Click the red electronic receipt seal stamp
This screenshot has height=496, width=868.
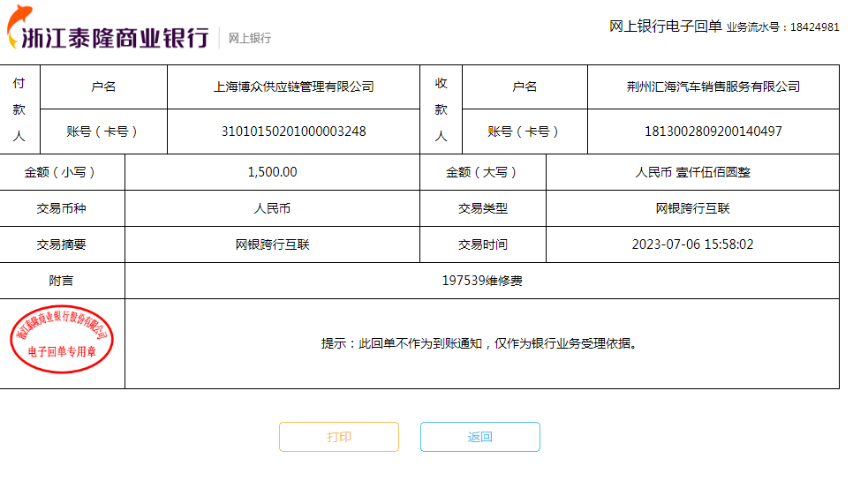(62, 339)
